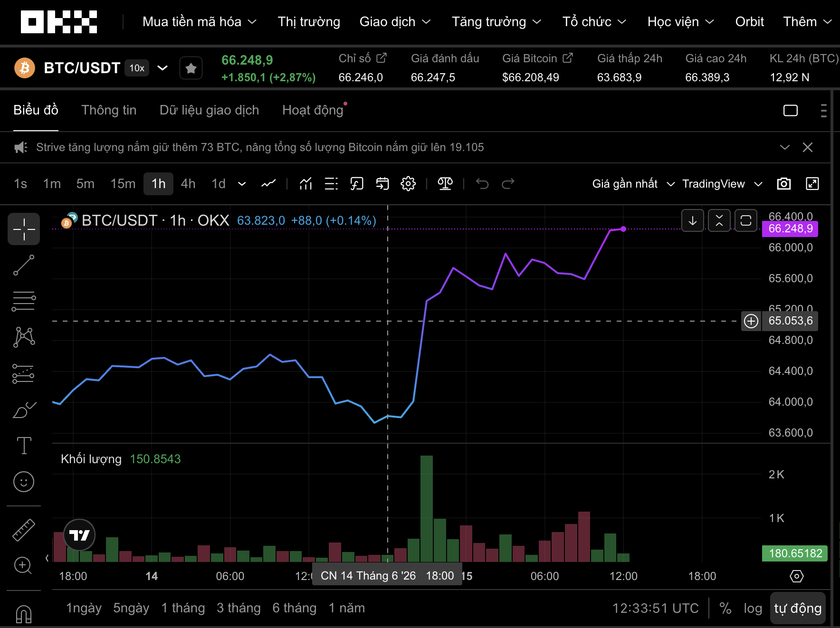Expand the BTC/USDT pair selector chevron
This screenshot has height=628, width=840.
(x=162, y=68)
